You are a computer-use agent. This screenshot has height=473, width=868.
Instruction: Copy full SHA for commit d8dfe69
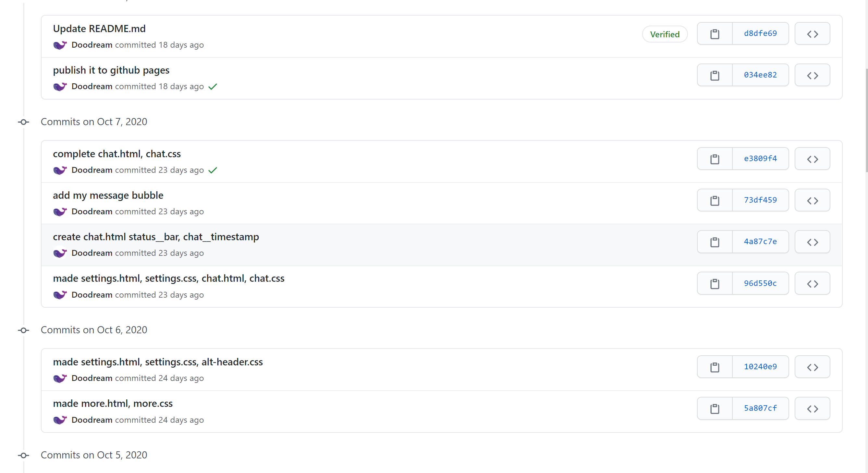coord(715,34)
